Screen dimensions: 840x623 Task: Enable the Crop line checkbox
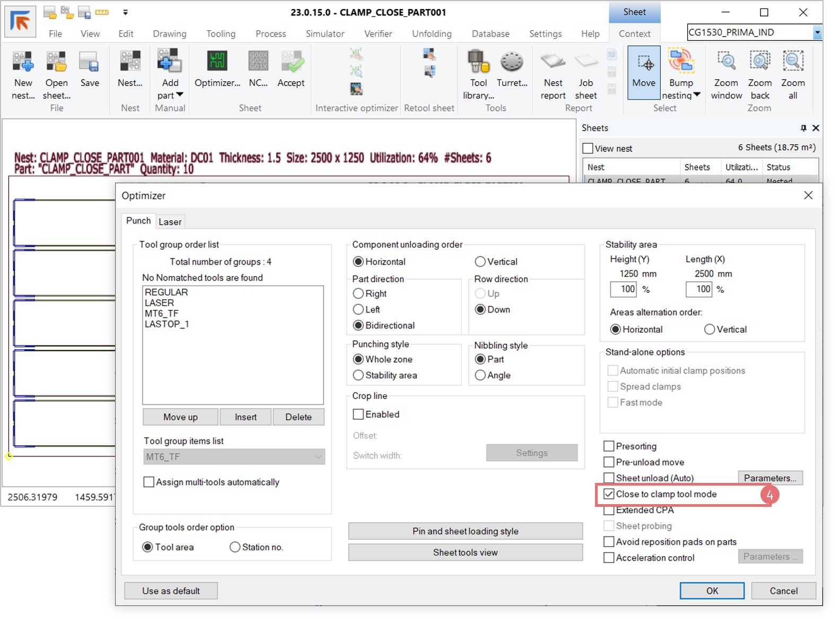[358, 414]
